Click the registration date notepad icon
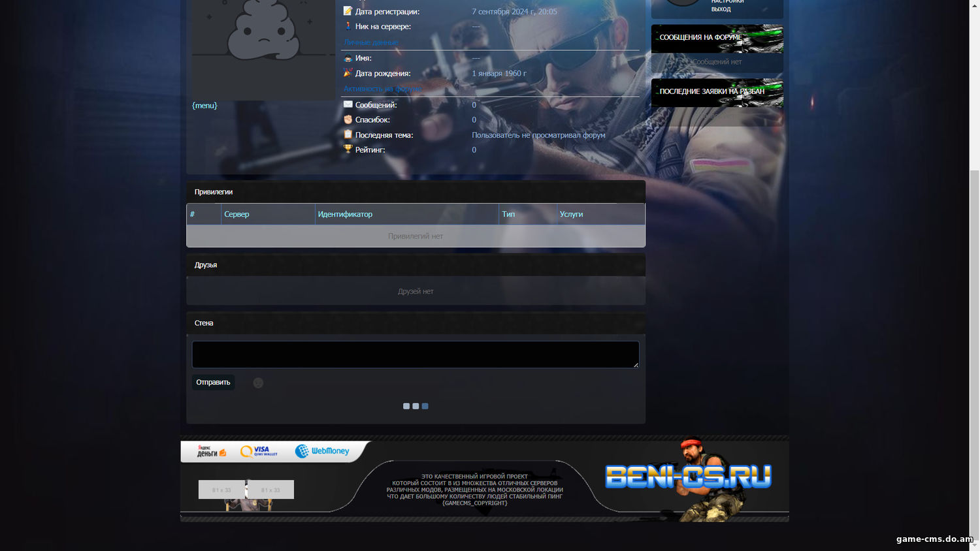This screenshot has height=551, width=980. tap(348, 11)
